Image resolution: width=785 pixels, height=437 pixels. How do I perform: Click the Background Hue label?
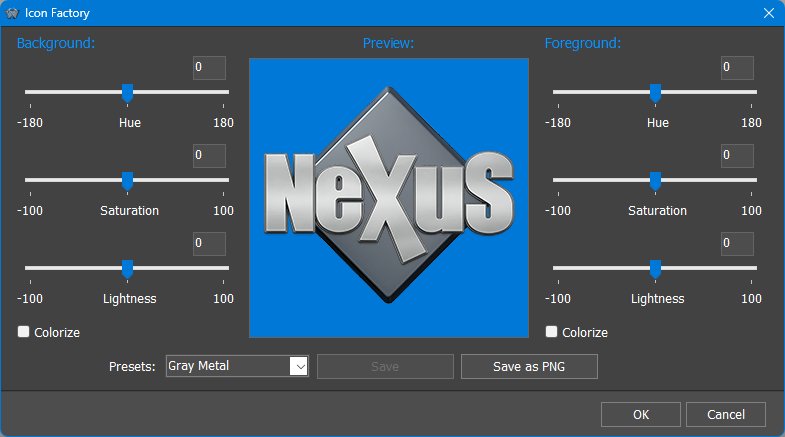pos(130,123)
